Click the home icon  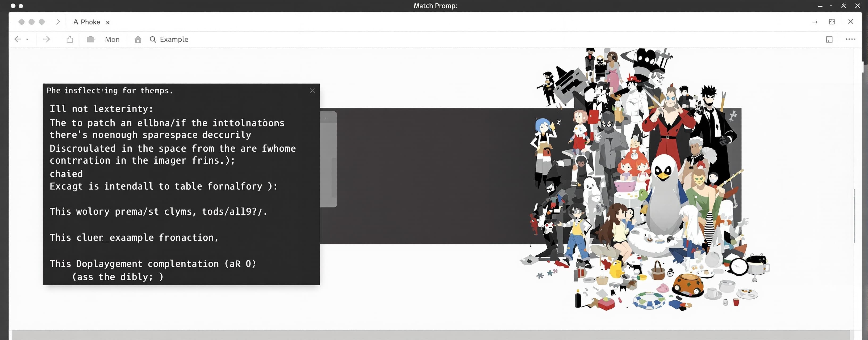tap(138, 39)
